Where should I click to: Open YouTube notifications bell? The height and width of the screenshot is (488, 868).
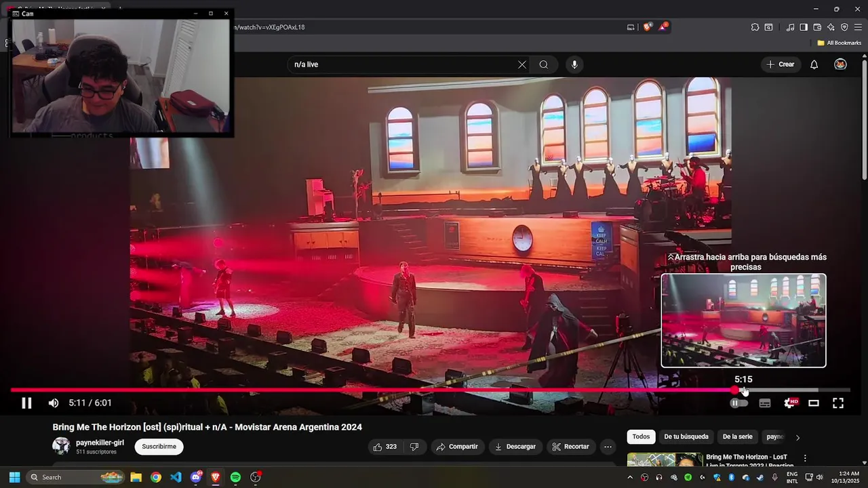814,64
